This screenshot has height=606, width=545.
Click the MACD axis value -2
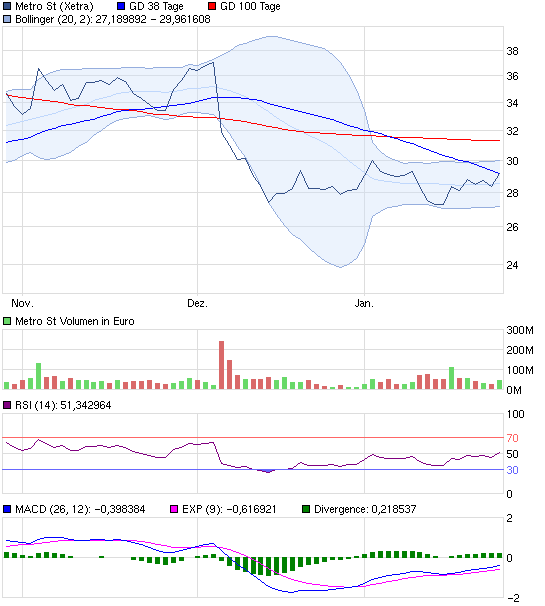coord(514,598)
